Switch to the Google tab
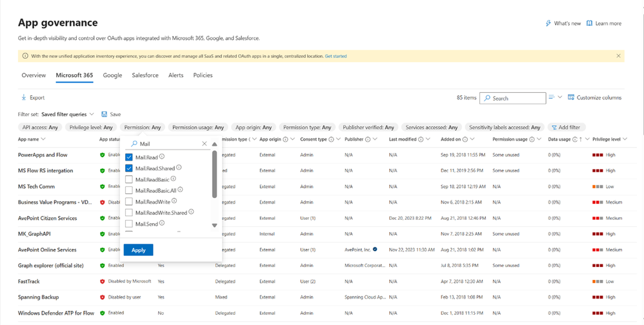The height and width of the screenshot is (325, 644). 112,75
